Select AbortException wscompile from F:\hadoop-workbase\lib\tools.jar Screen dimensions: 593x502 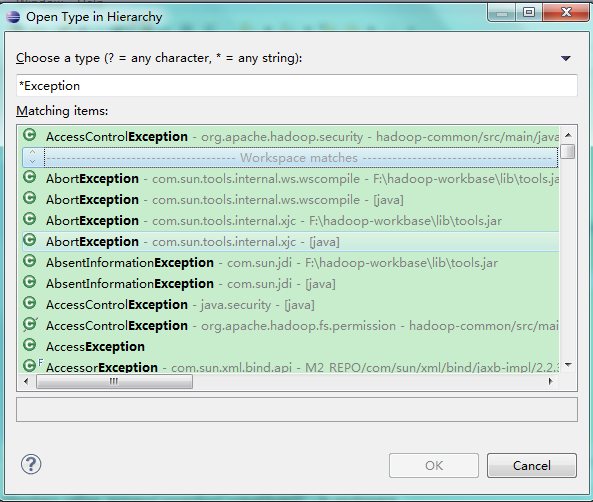click(x=290, y=178)
